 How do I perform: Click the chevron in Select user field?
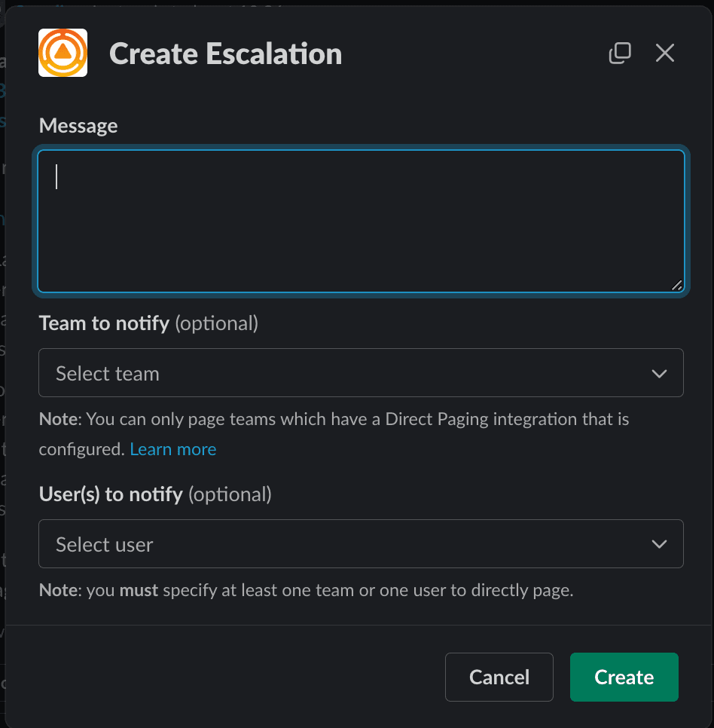[x=659, y=544]
